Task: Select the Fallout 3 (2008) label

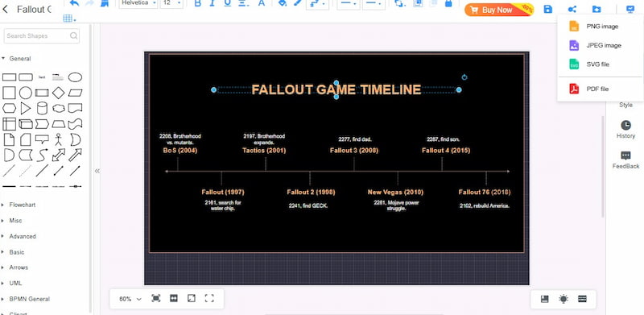Action: click(x=354, y=151)
